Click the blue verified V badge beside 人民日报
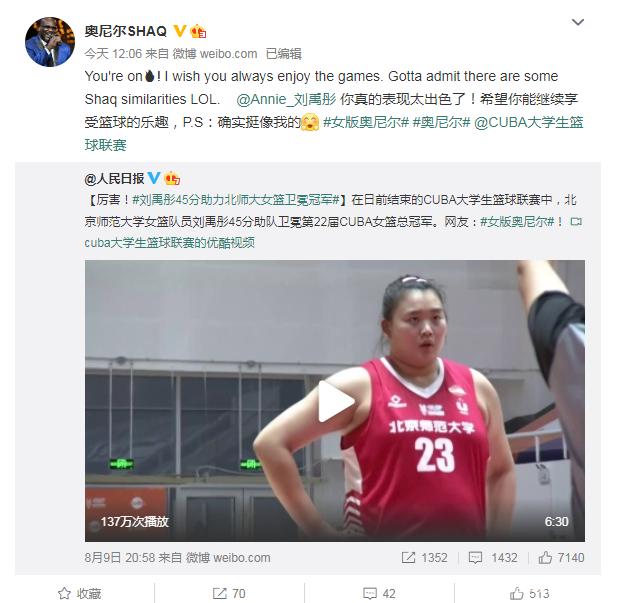The image size is (619, 603). point(154,178)
